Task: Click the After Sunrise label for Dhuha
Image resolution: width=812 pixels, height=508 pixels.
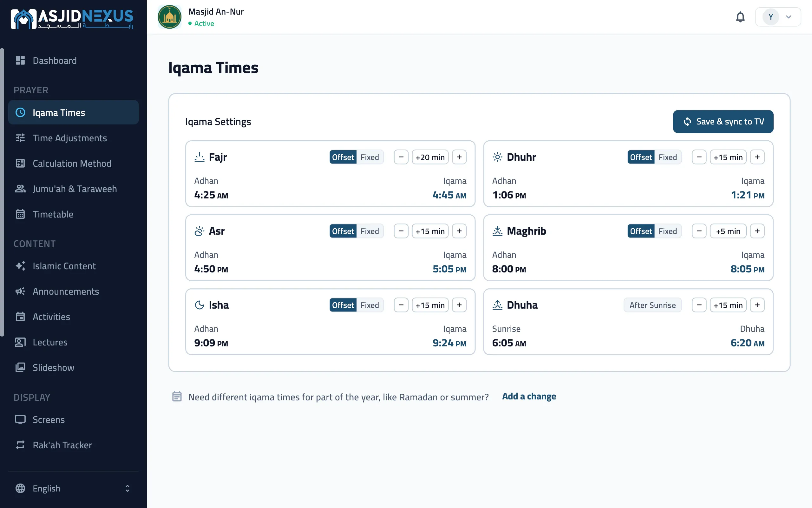Action: [x=652, y=305]
